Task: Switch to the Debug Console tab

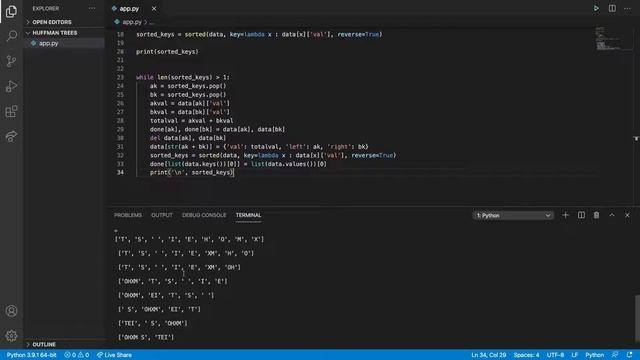Action: tap(204, 215)
